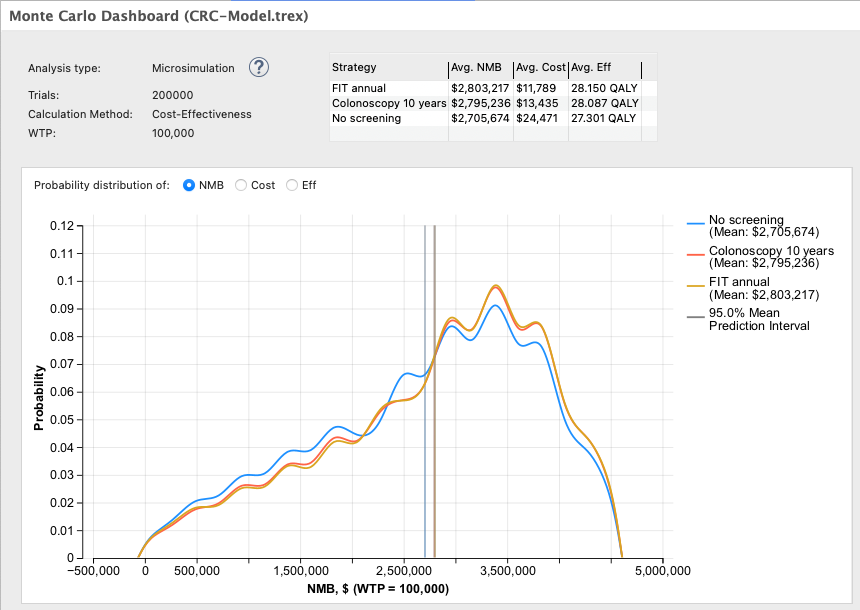Click the 'Probability distribution of:' label
The image size is (860, 610).
[x=102, y=185]
